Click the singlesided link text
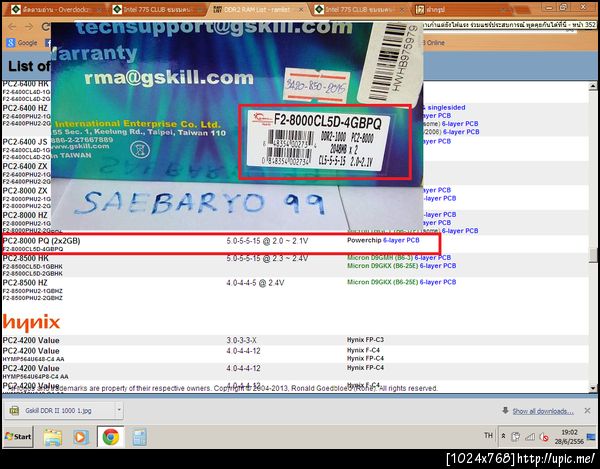The height and width of the screenshot is (469, 600). (x=447, y=107)
